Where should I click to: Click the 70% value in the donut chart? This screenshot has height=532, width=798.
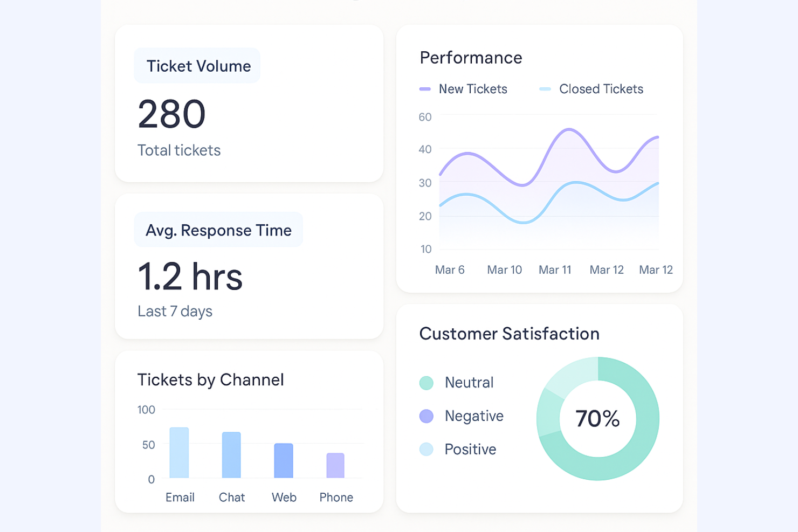[597, 419]
